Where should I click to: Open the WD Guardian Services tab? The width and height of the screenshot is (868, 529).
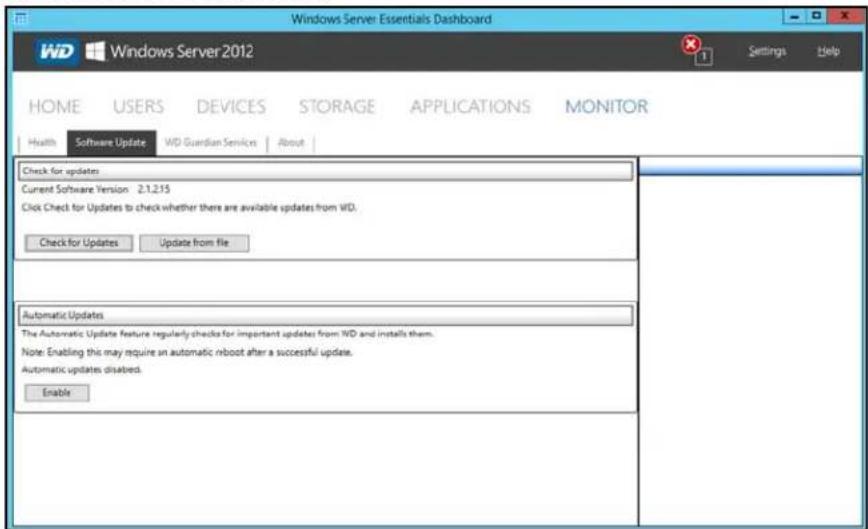pyautogui.click(x=211, y=143)
